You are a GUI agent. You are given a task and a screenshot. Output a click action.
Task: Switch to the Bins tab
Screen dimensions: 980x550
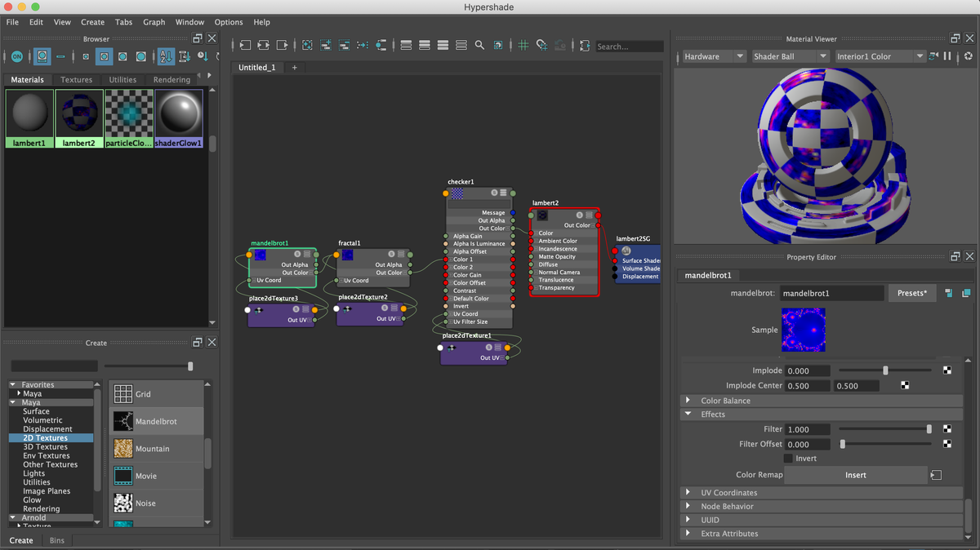(x=57, y=540)
